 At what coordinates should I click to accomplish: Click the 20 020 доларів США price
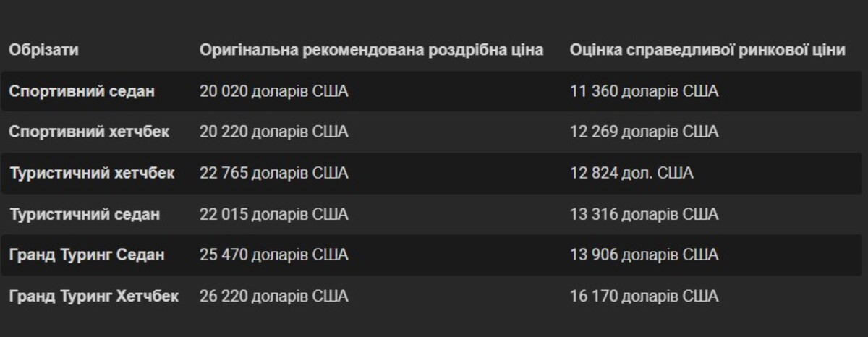(273, 91)
